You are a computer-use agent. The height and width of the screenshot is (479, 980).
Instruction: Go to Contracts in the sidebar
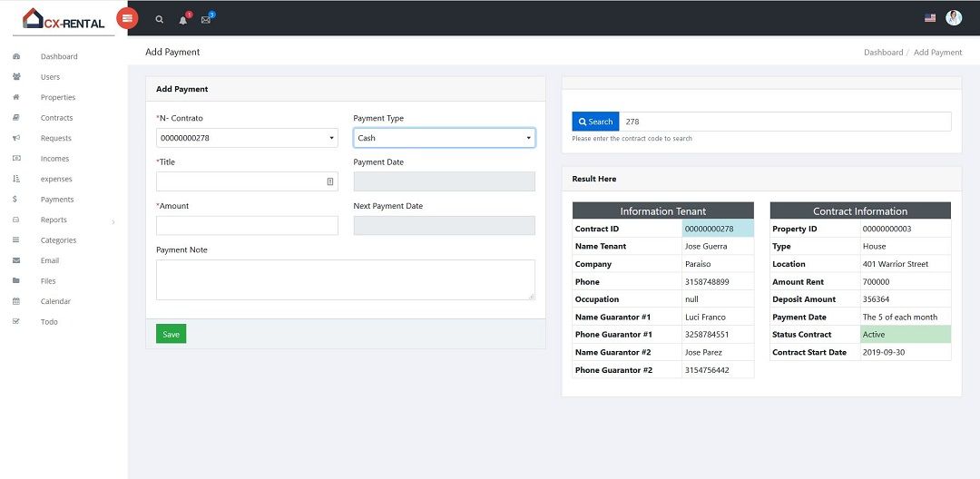[x=56, y=118]
